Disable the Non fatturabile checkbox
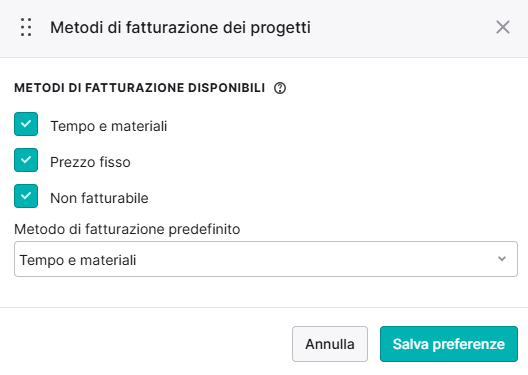This screenshot has height=375, width=528. click(x=26, y=196)
